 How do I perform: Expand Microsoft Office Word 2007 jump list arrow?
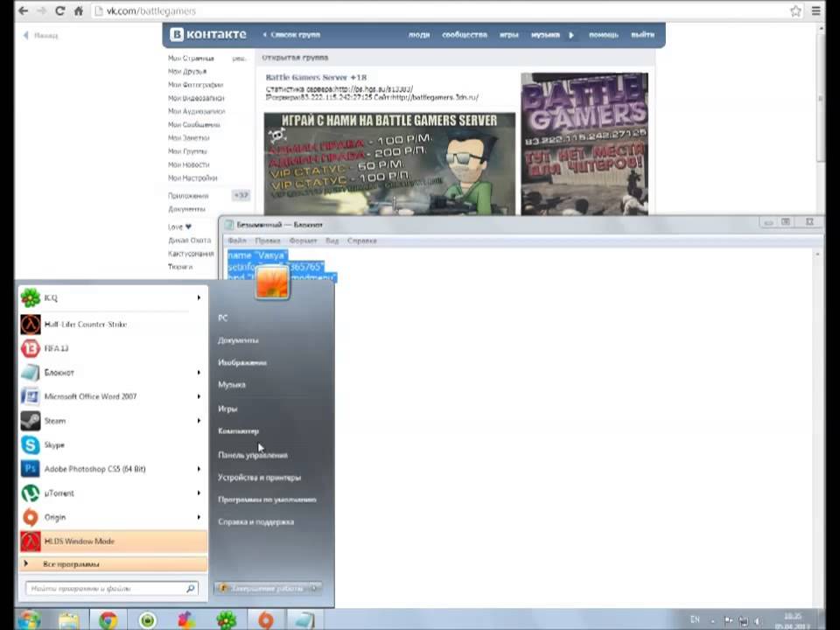(199, 396)
